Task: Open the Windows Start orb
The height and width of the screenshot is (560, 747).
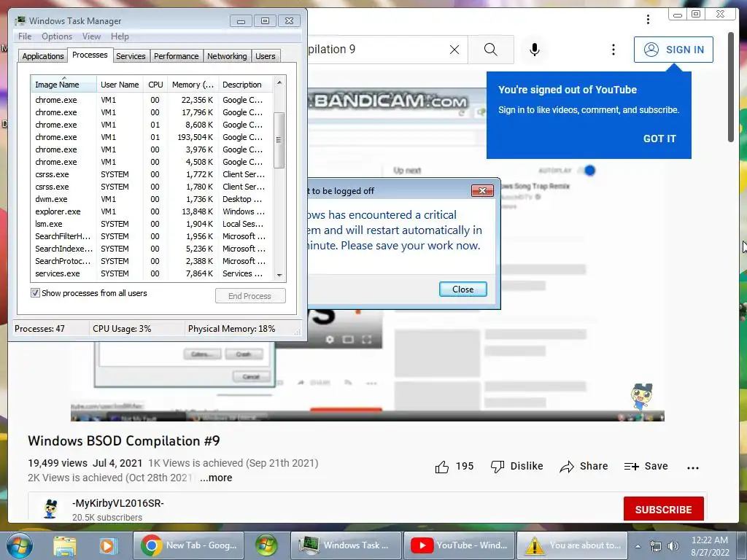Action: pos(20,545)
